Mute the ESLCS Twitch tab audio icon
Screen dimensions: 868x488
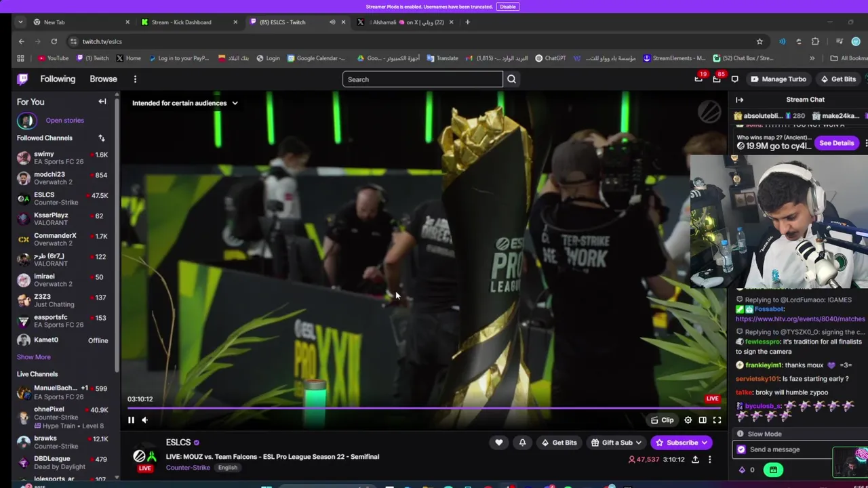[x=332, y=22]
